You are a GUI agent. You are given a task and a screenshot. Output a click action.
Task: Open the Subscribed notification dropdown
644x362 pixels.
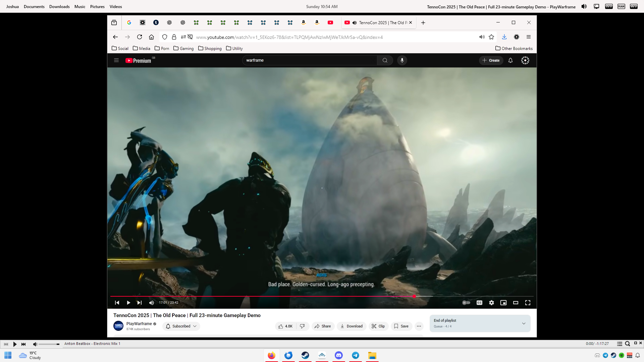pyautogui.click(x=181, y=326)
